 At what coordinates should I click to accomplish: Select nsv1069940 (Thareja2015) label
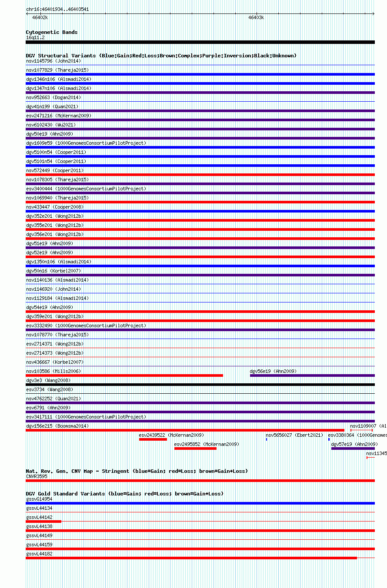point(57,198)
